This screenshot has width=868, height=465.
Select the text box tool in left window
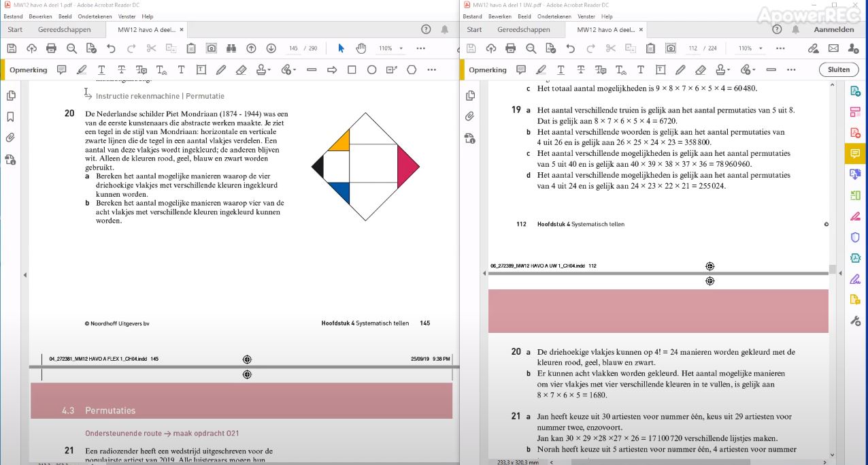pyautogui.click(x=201, y=69)
